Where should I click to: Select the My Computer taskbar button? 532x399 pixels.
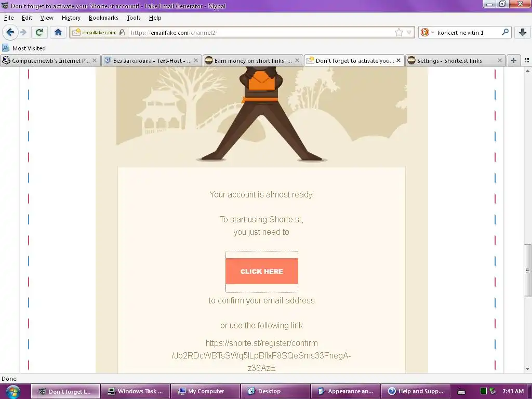[x=206, y=391]
